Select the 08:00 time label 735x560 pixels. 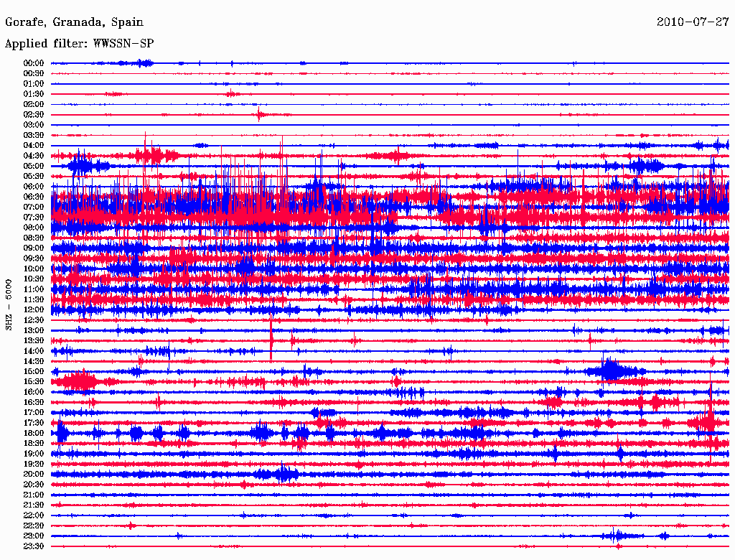click(x=33, y=228)
